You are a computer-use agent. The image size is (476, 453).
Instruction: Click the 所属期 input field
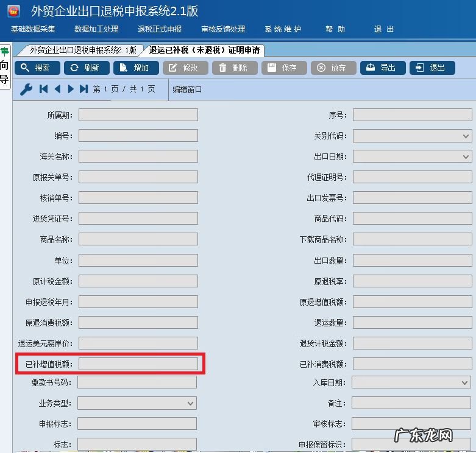point(138,115)
